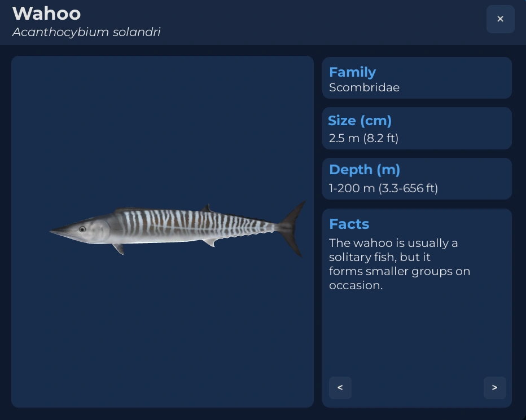Image resolution: width=526 pixels, height=420 pixels.
Task: Click the Wahoo fish image
Action: (x=178, y=229)
